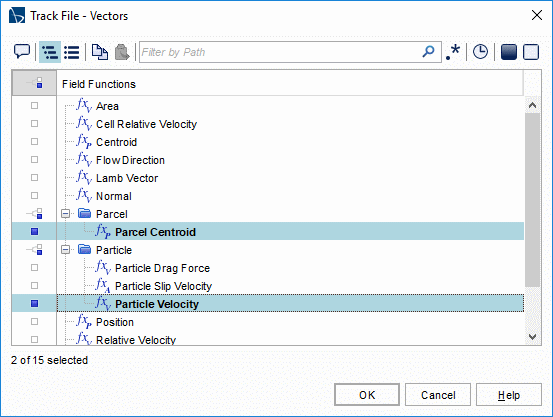Check the Particle Drag Force checkbox

point(34,267)
